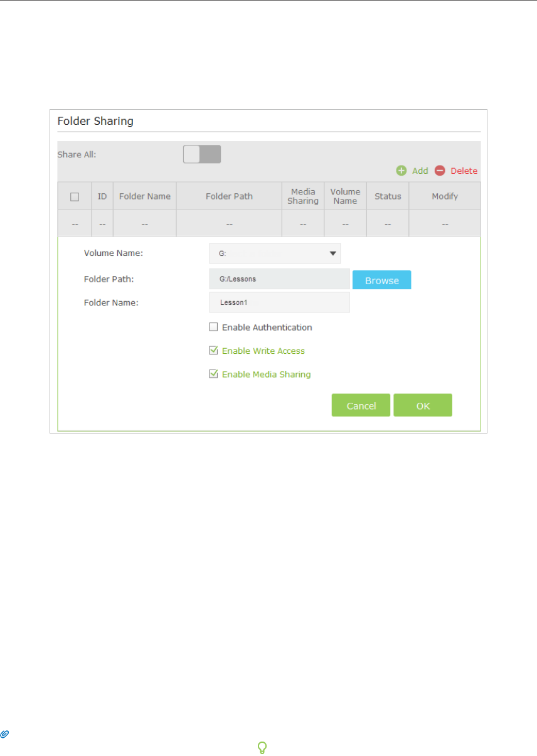Image resolution: width=537 pixels, height=756 pixels.
Task: Uncheck Enable Media Sharing
Action: click(x=213, y=374)
